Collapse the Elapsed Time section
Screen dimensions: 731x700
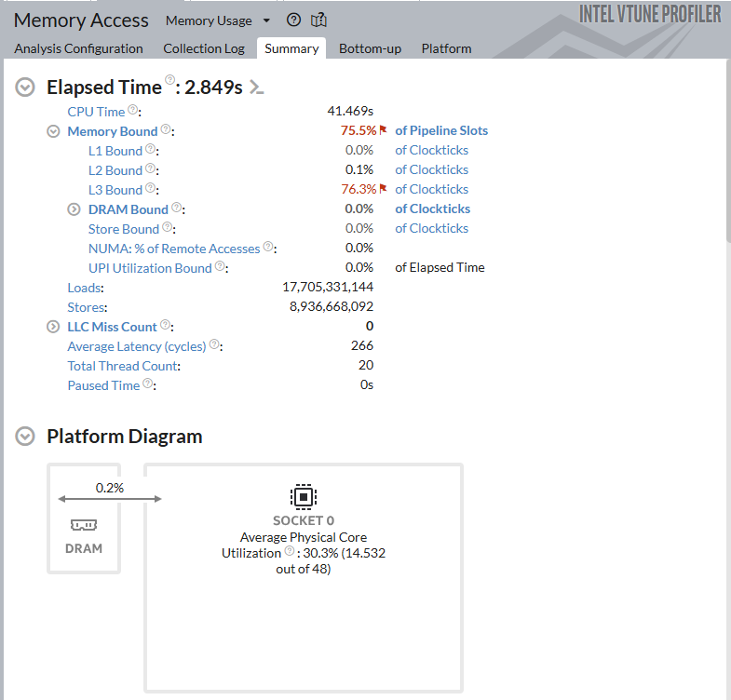pyautogui.click(x=25, y=87)
